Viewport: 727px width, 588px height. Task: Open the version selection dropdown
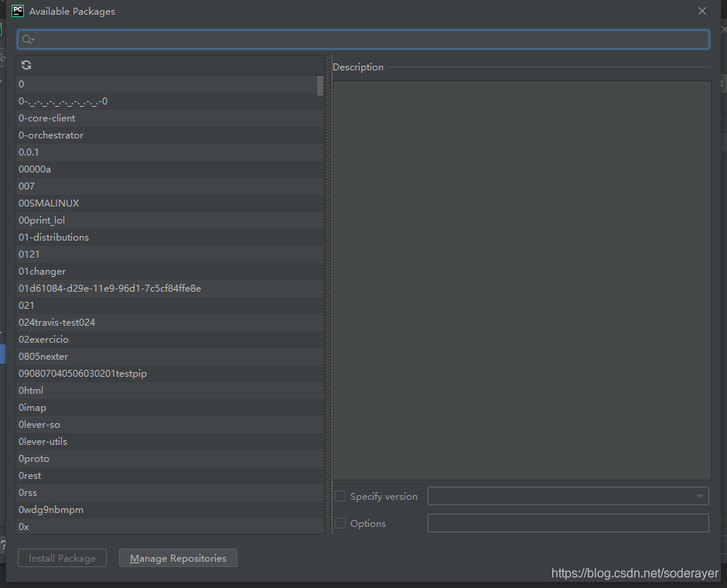(x=568, y=496)
